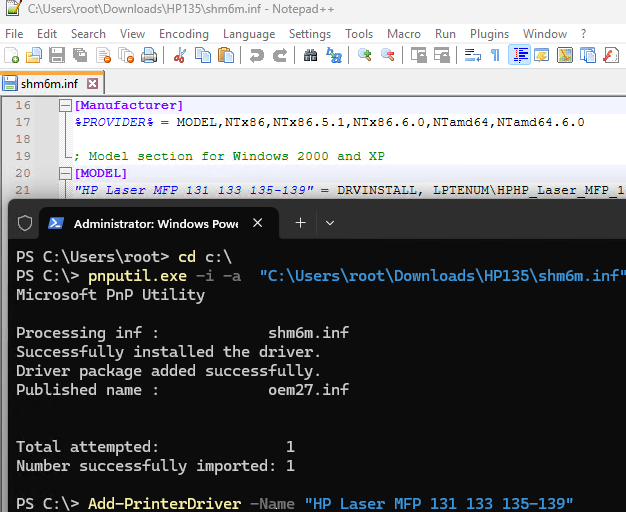
Task: Toggle the indent guide toolbar button
Action: 520,56
